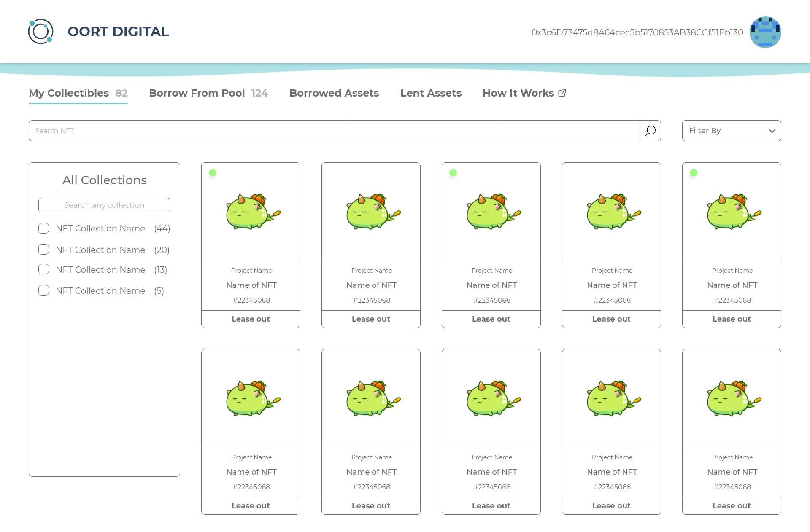This screenshot has width=810, height=532.
Task: Open the pixel avatar profile icon
Action: (x=765, y=32)
